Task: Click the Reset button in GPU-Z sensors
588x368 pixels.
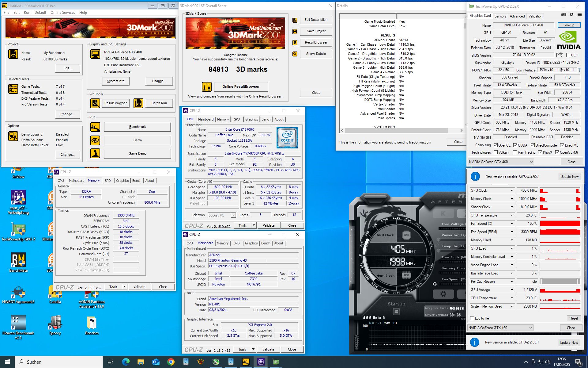Action: tap(574, 318)
